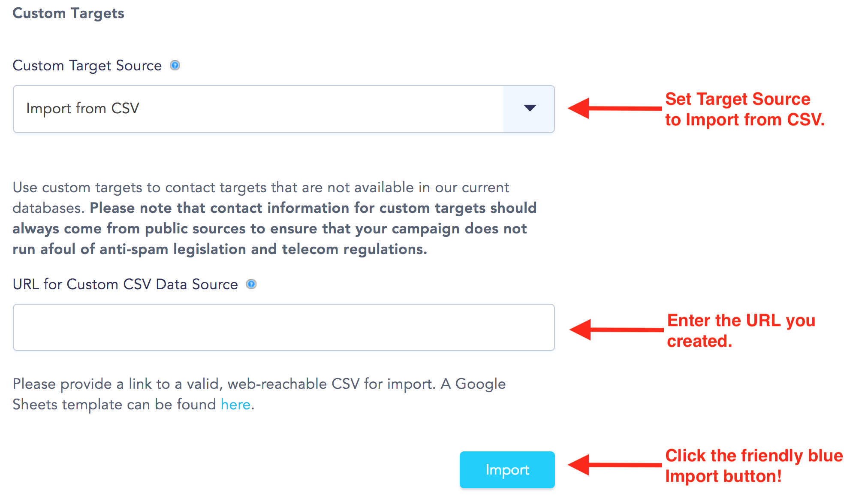Click help icon beside URL for Custom CSV Data Source
The height and width of the screenshot is (496, 868).
[x=251, y=284]
